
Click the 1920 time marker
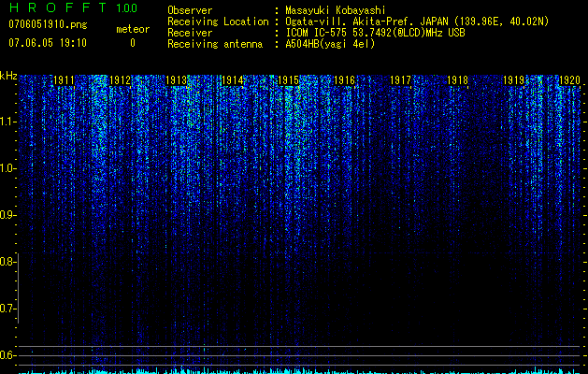(x=569, y=80)
